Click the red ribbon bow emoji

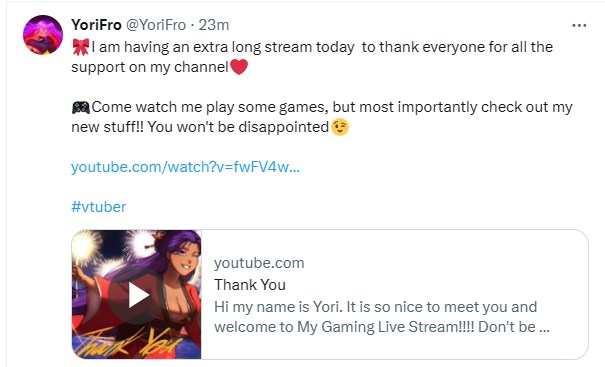[x=81, y=47]
